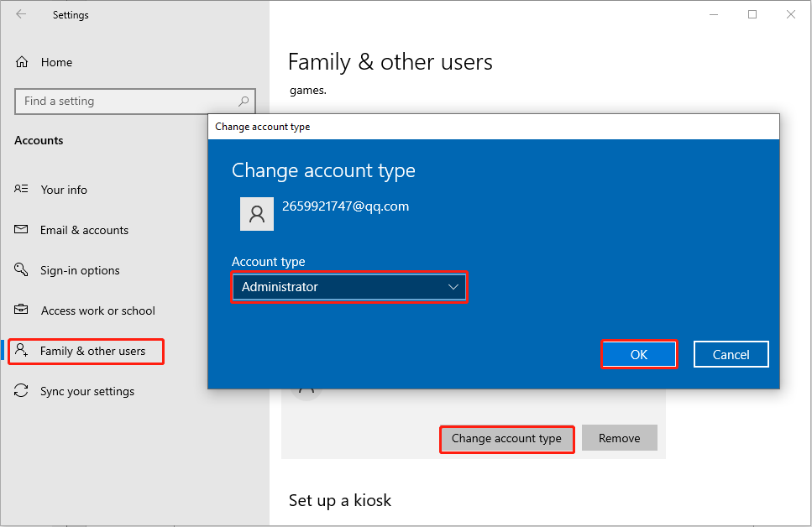Image resolution: width=812 pixels, height=527 pixels.
Task: Select the Your info person icon
Action: tap(21, 190)
